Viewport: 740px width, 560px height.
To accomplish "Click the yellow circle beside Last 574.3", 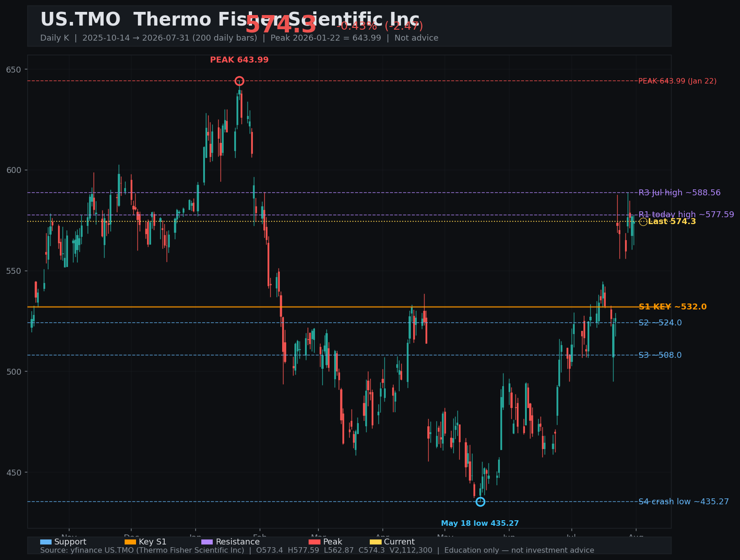I will pyautogui.click(x=643, y=222).
